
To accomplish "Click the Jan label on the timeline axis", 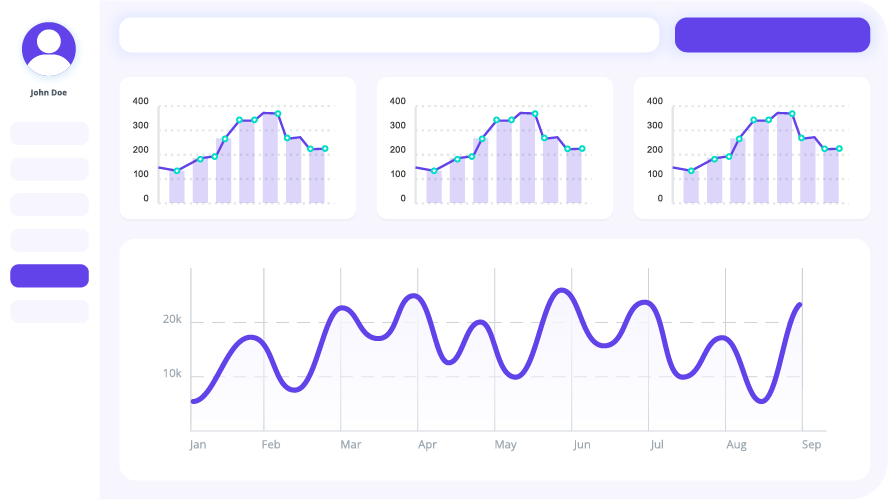I will (x=198, y=445).
